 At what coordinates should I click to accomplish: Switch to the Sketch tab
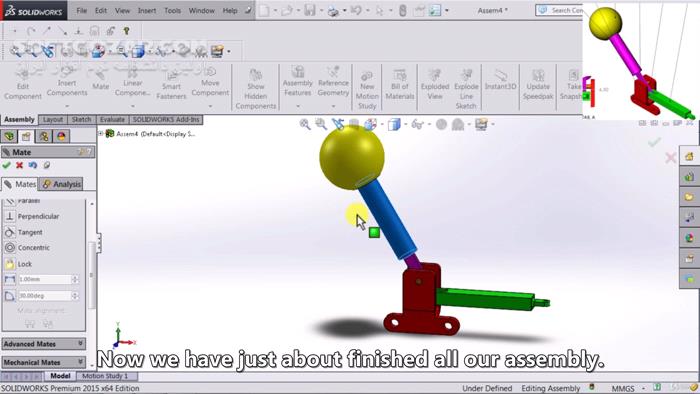point(81,120)
